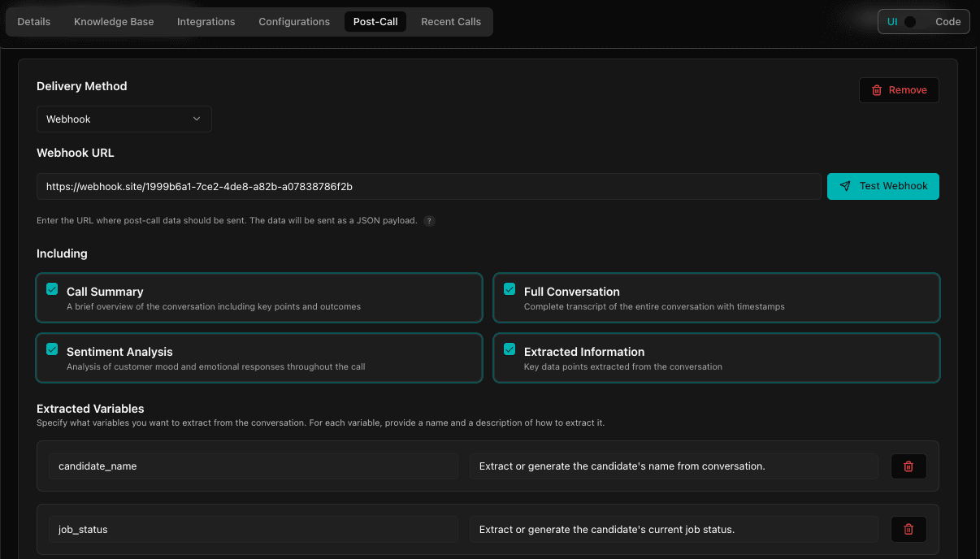This screenshot has height=559, width=980.
Task: Go to the Integrations tab
Action: point(206,21)
